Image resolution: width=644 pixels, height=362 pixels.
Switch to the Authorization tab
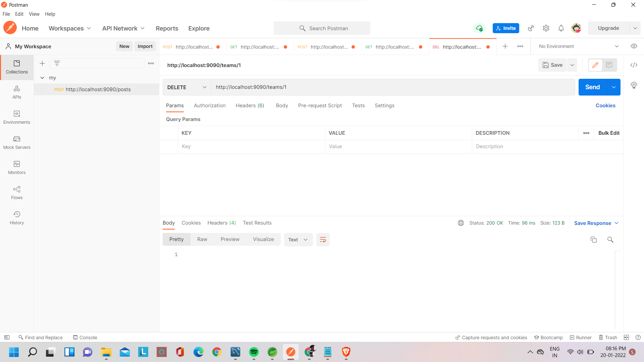pos(209,105)
